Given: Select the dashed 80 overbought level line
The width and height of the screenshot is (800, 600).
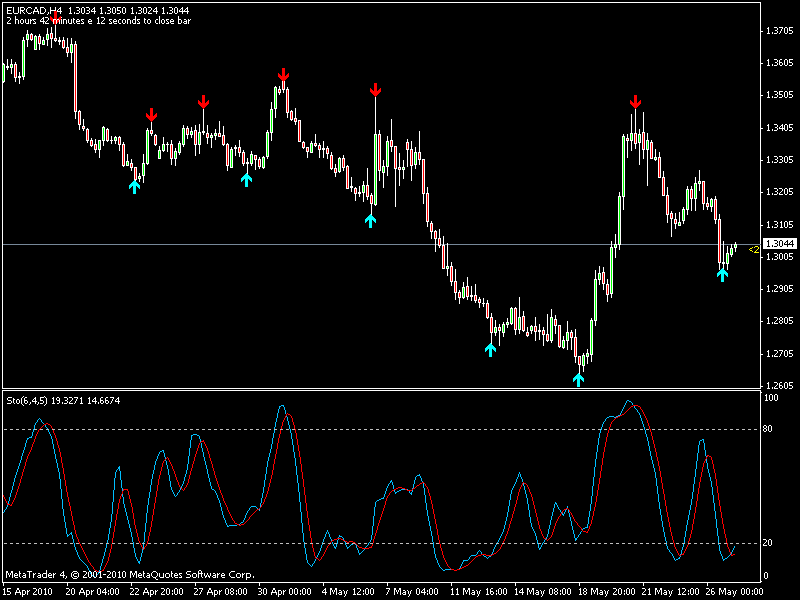Looking at the screenshot, I should [x=382, y=429].
